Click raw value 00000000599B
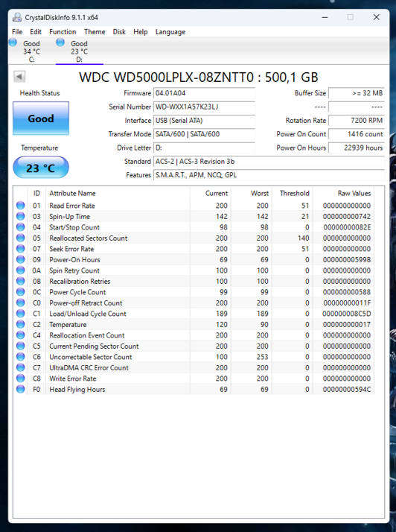 tap(347, 259)
